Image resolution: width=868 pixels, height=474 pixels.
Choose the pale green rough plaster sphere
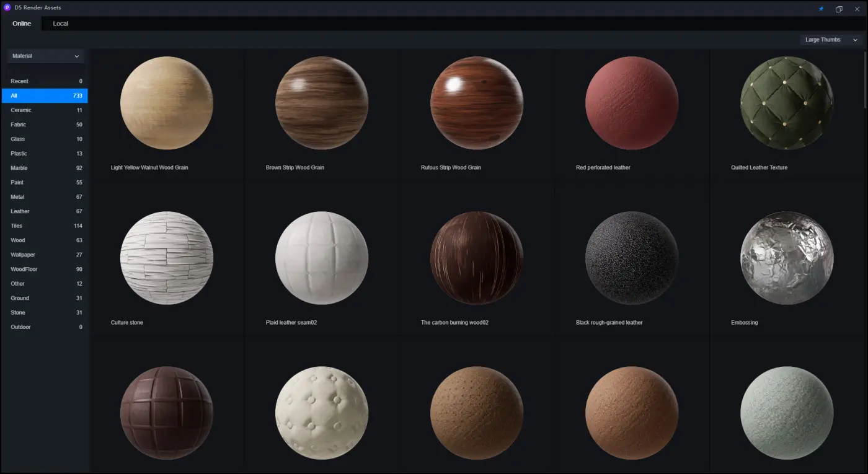[787, 413]
